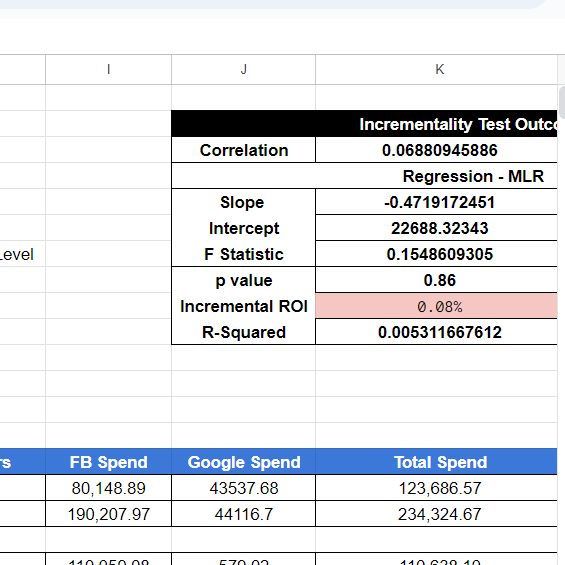Select FB spend cell 80,148.89
The height and width of the screenshot is (565, 565).
click(x=108, y=488)
